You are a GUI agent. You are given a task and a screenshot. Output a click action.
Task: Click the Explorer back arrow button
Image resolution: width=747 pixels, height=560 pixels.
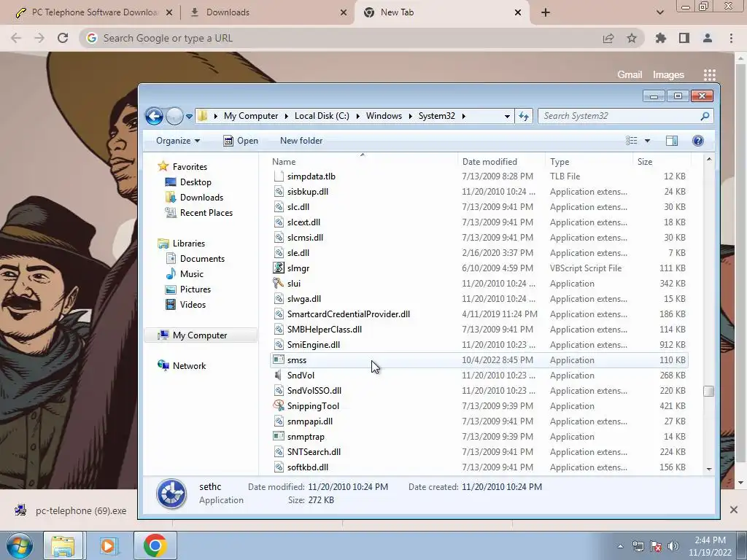click(x=154, y=116)
